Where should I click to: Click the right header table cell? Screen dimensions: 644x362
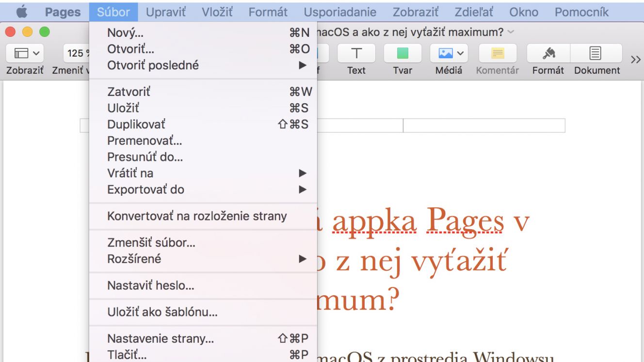(x=484, y=126)
